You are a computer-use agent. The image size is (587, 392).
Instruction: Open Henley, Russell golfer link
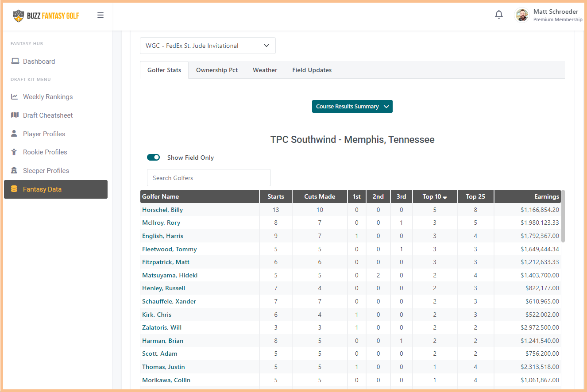click(163, 288)
